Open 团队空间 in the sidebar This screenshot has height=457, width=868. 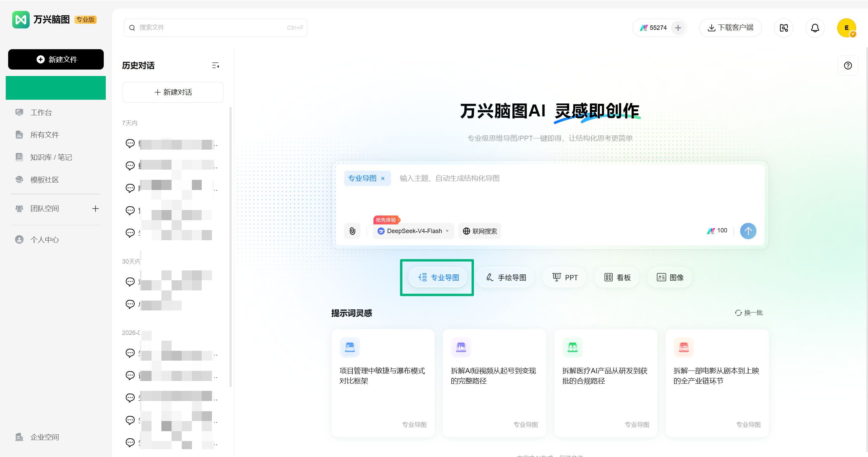[44, 208]
